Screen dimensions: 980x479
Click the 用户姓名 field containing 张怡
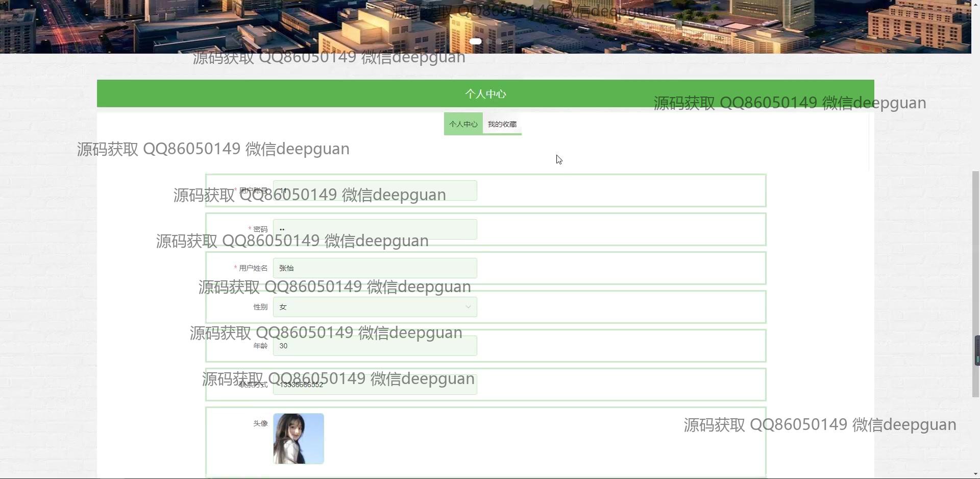click(375, 268)
